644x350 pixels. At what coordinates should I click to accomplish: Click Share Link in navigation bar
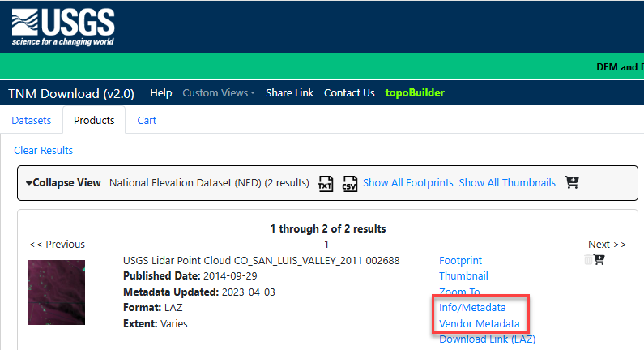coord(289,93)
